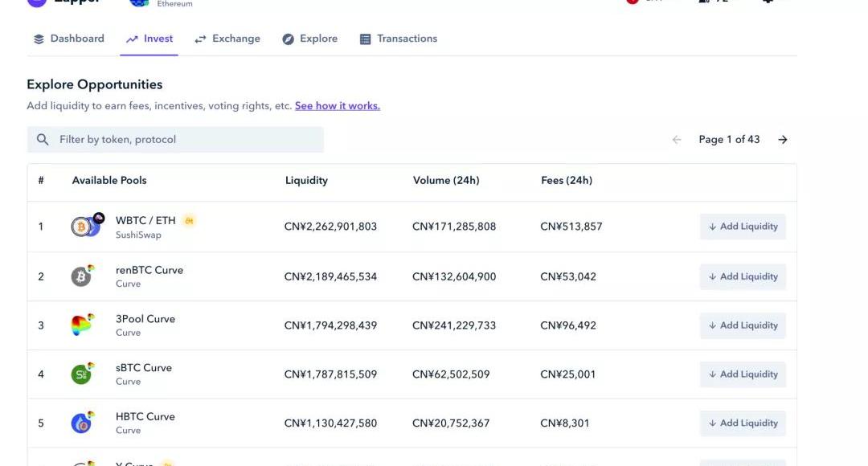Click the previous page arrow
The image size is (868, 466).
677,140
